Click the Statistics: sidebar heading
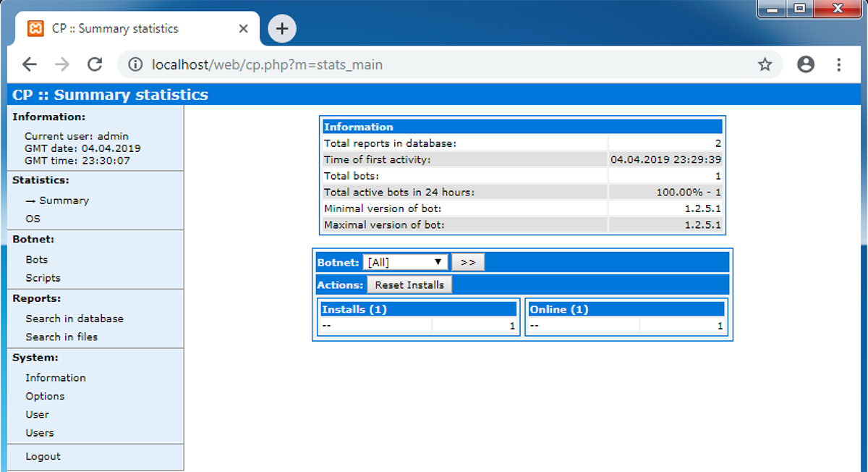 pos(41,180)
